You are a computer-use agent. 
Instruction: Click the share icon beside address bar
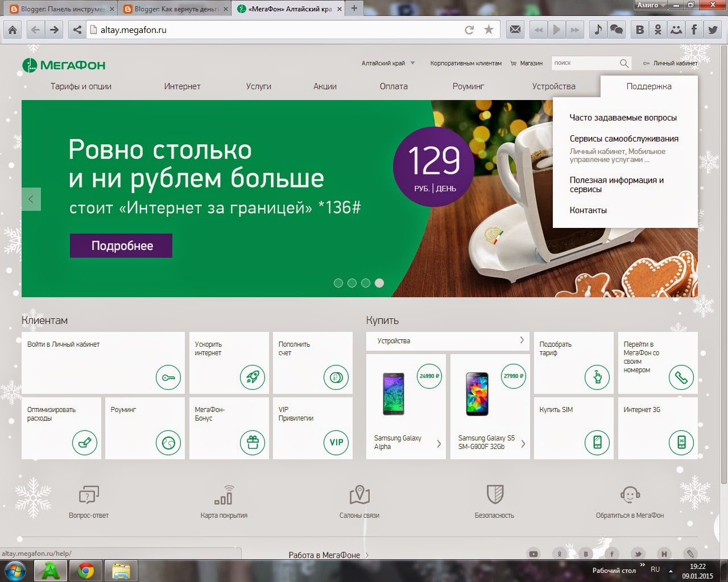click(77, 30)
